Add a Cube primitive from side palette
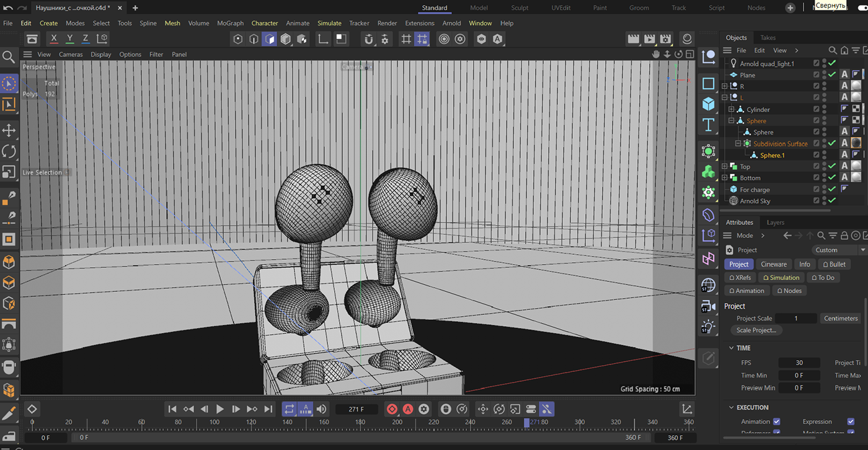868x450 pixels. 709,104
